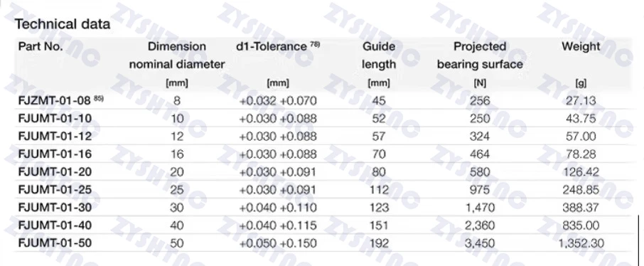Click footnote 85 superscript after FJZMT-01-08
This screenshot has height=266, width=644.
pos(99,99)
